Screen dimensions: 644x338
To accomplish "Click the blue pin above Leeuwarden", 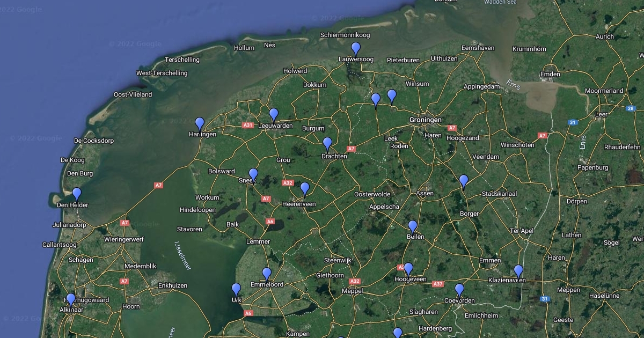I will 274,115.
